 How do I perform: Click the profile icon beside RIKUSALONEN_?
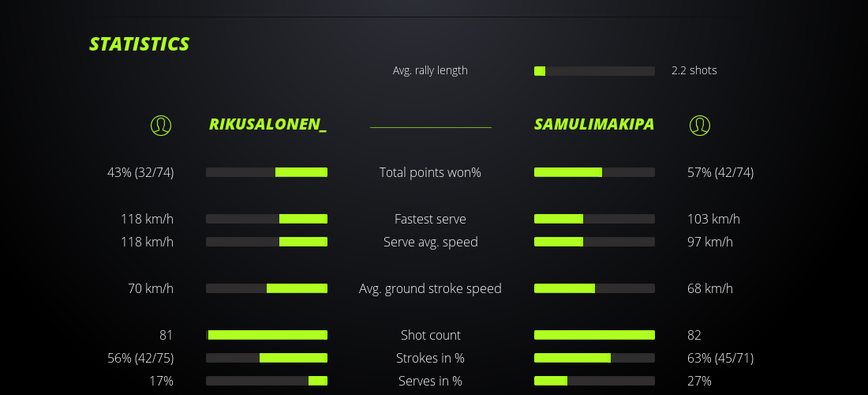coord(161,125)
